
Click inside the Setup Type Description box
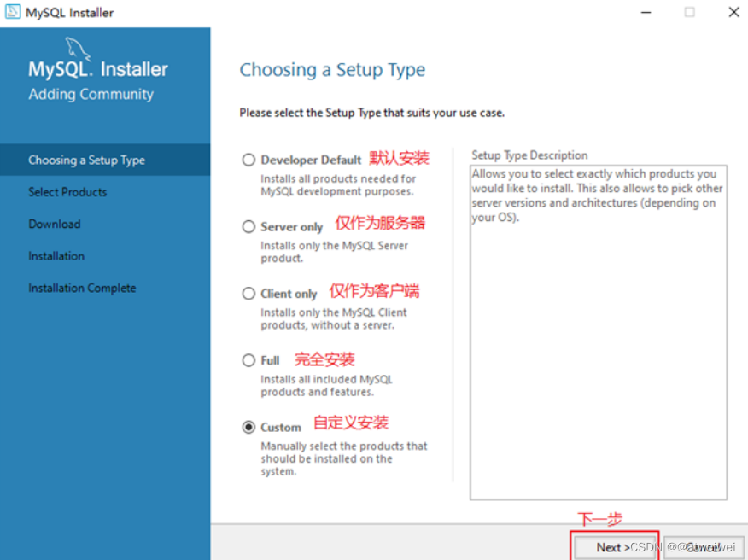tap(599, 332)
